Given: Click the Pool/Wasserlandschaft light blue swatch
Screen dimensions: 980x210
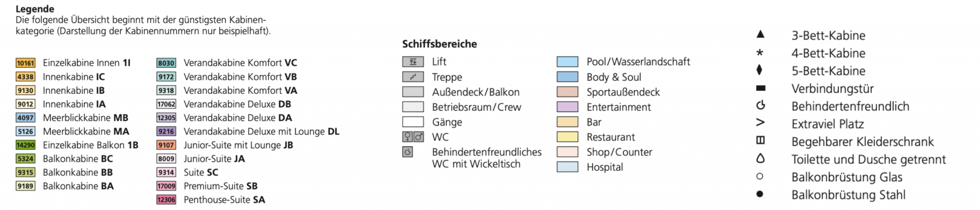Looking at the screenshot, I should 568,62.
